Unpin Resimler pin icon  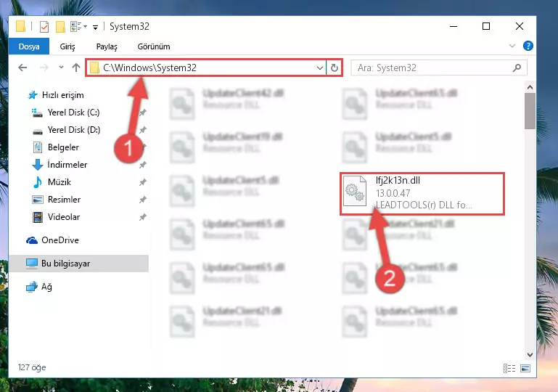142,200
